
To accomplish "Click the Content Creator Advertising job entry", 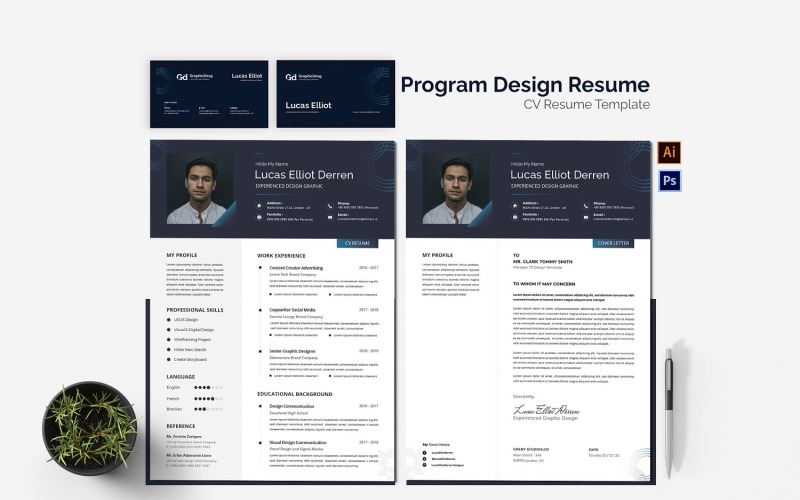I will click(x=296, y=268).
